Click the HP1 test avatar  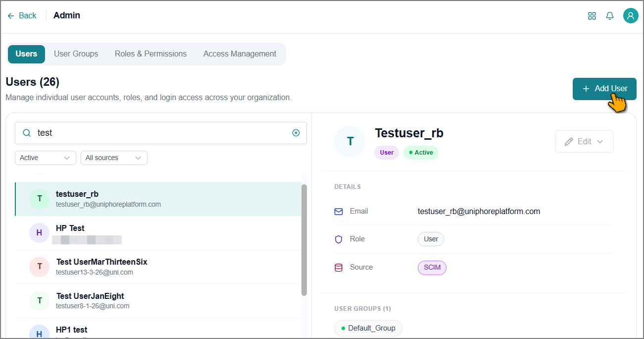(x=40, y=332)
